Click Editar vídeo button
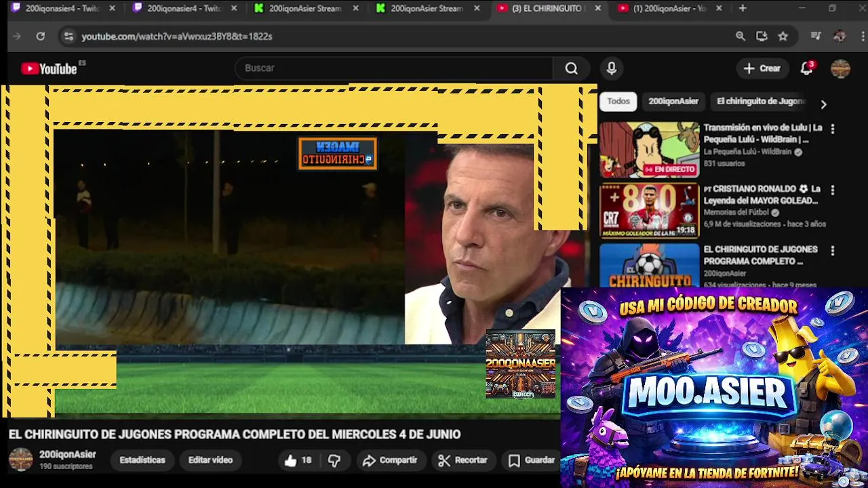 point(210,460)
